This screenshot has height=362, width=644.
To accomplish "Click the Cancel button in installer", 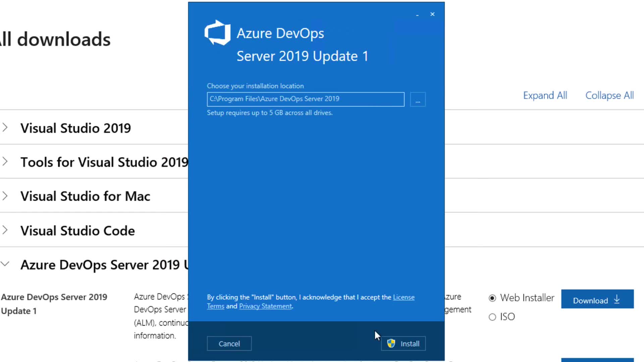I will [229, 344].
